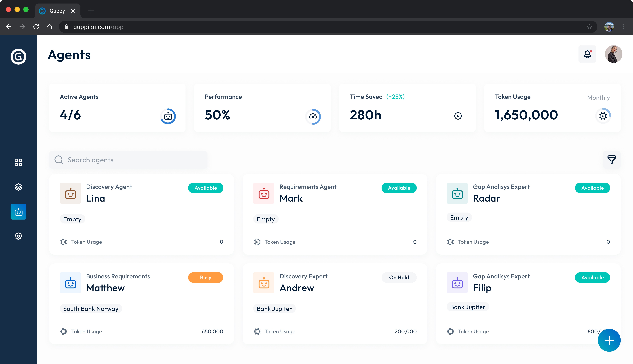Open the dashboard grid sidebar icon
The height and width of the screenshot is (364, 633).
(18, 162)
